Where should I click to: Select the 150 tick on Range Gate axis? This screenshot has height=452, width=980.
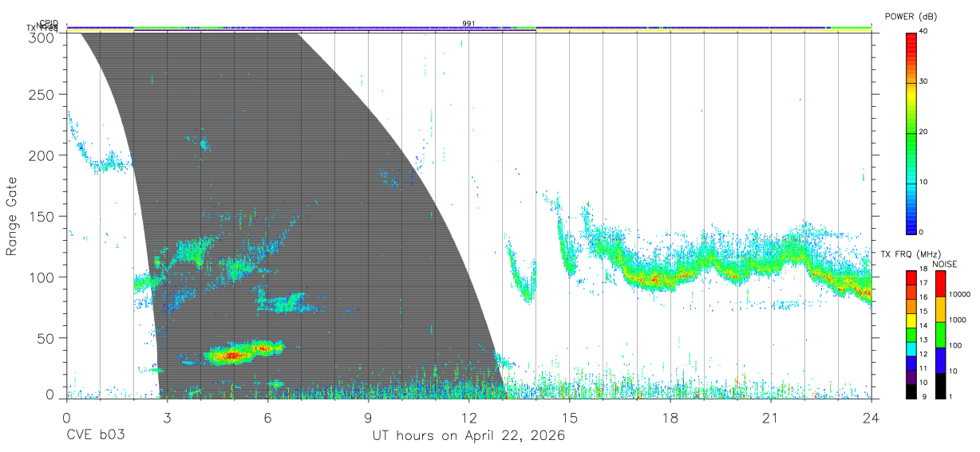click(x=41, y=216)
